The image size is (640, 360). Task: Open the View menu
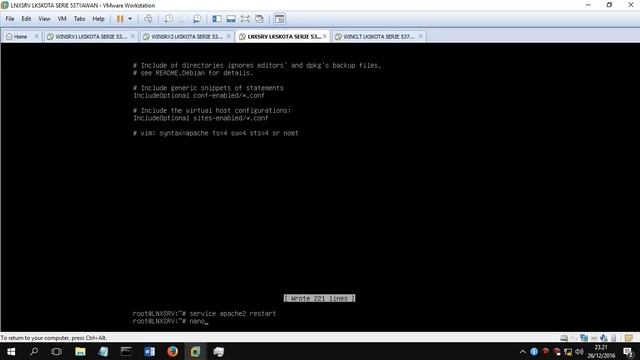click(44, 19)
